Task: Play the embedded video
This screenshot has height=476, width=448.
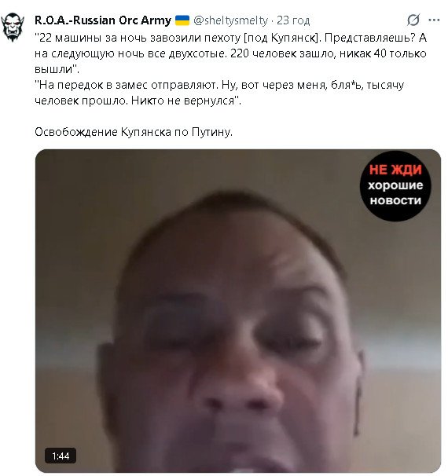Action: pos(238,310)
